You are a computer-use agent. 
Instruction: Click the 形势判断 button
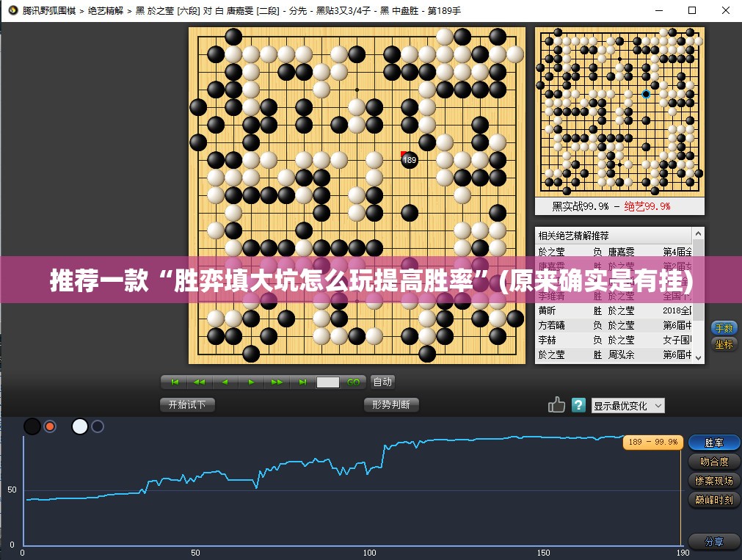[391, 404]
